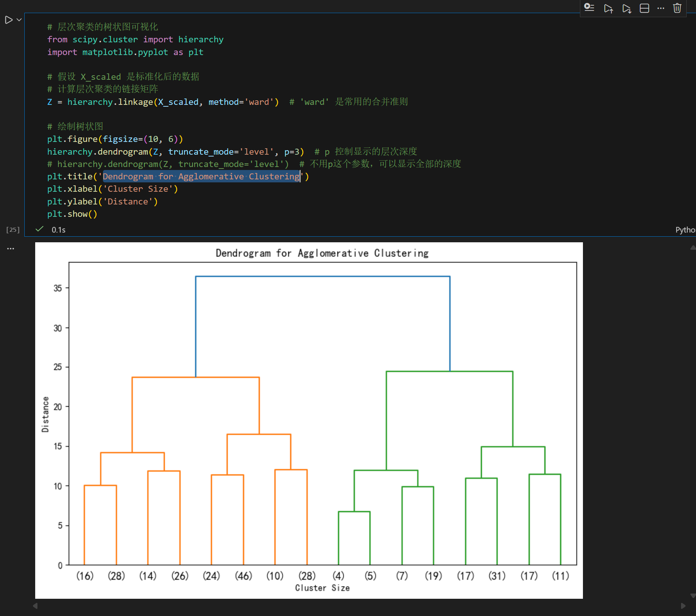The image size is (696, 616).
Task: Click on 'hierarchy.linkage' code text
Action: (x=110, y=102)
